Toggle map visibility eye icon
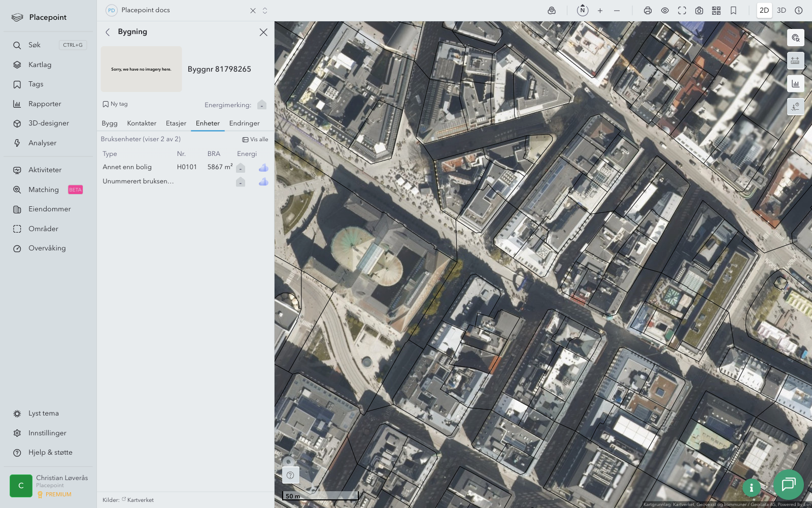The height and width of the screenshot is (508, 812). [665, 11]
